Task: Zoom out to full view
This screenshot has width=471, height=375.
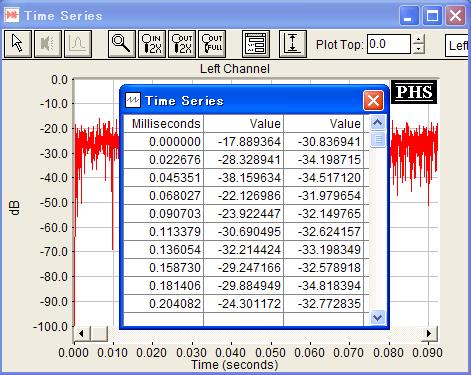Action: (x=212, y=44)
